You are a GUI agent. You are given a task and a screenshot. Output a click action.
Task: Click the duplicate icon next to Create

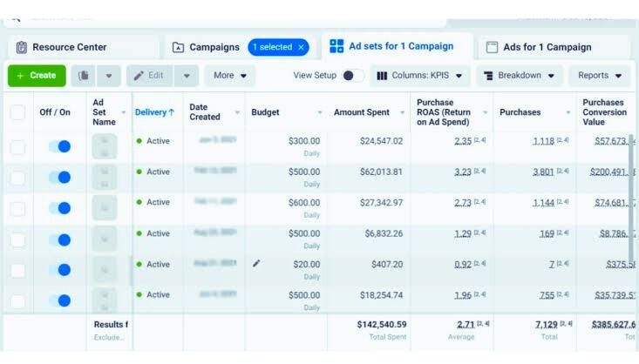tap(85, 76)
